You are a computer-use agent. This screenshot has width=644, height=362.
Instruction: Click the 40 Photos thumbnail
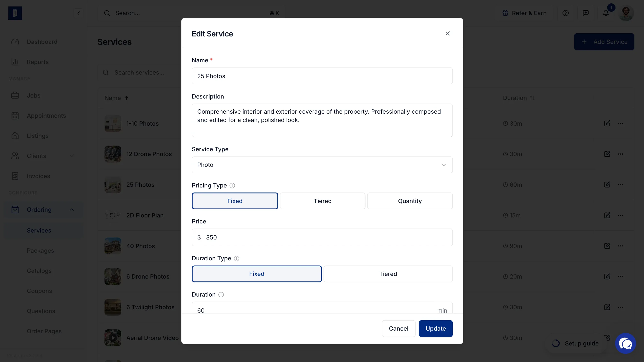click(x=113, y=246)
